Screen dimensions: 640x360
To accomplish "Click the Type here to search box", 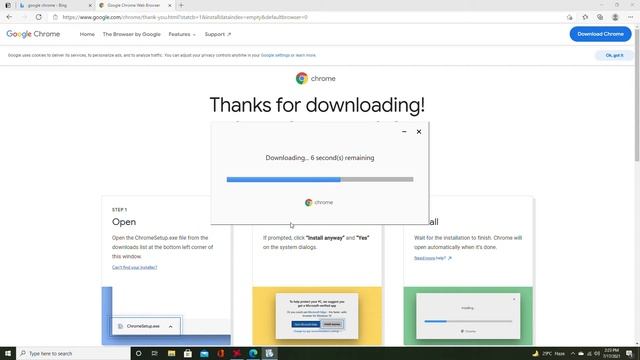I will (73, 353).
